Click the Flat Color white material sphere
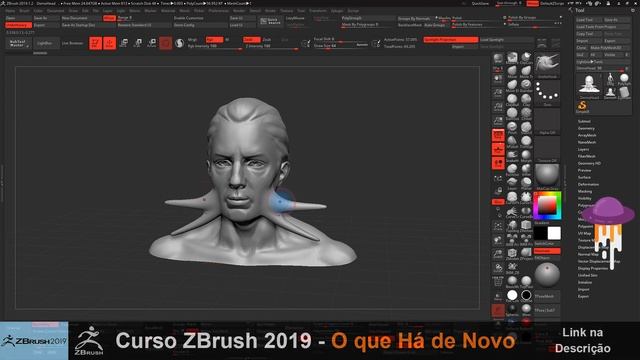640x360 pixels. click(x=512, y=295)
